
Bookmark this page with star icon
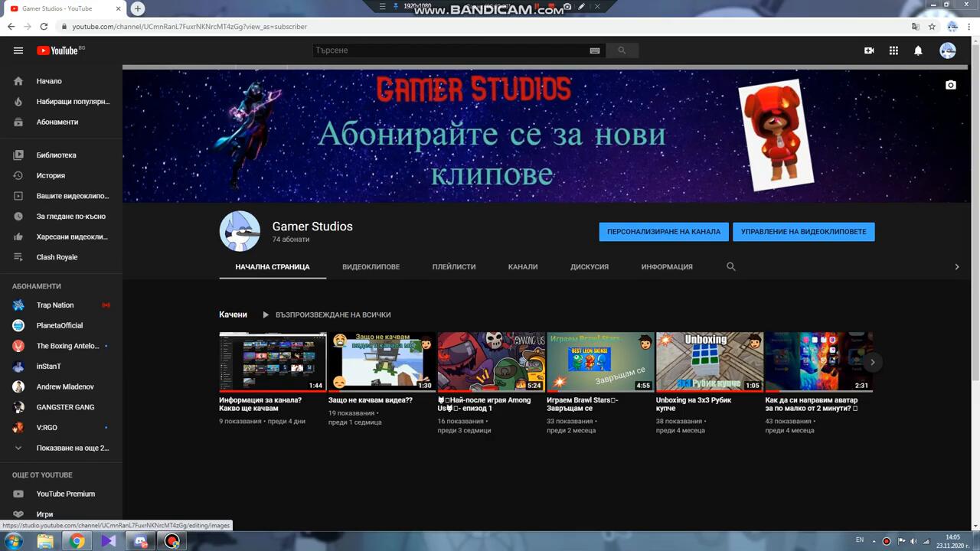click(x=932, y=26)
